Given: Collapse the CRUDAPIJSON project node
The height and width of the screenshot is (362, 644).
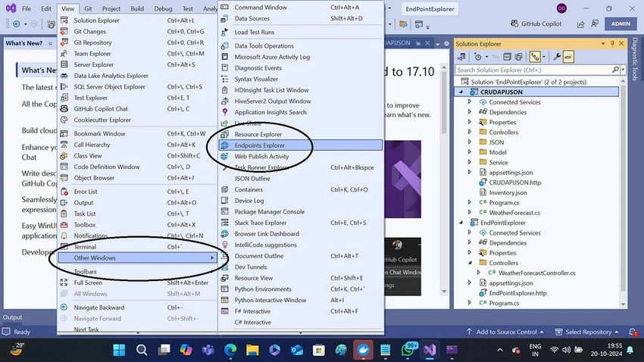Looking at the screenshot, I should point(461,92).
